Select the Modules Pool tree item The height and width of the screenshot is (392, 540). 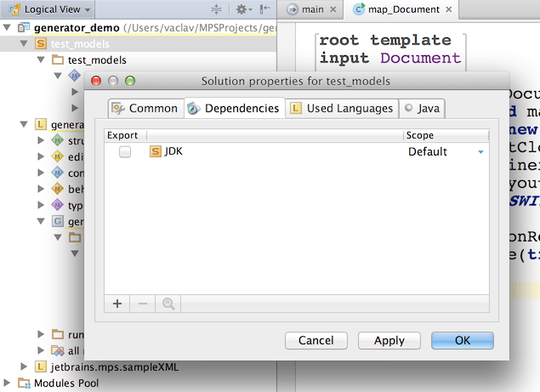click(66, 383)
